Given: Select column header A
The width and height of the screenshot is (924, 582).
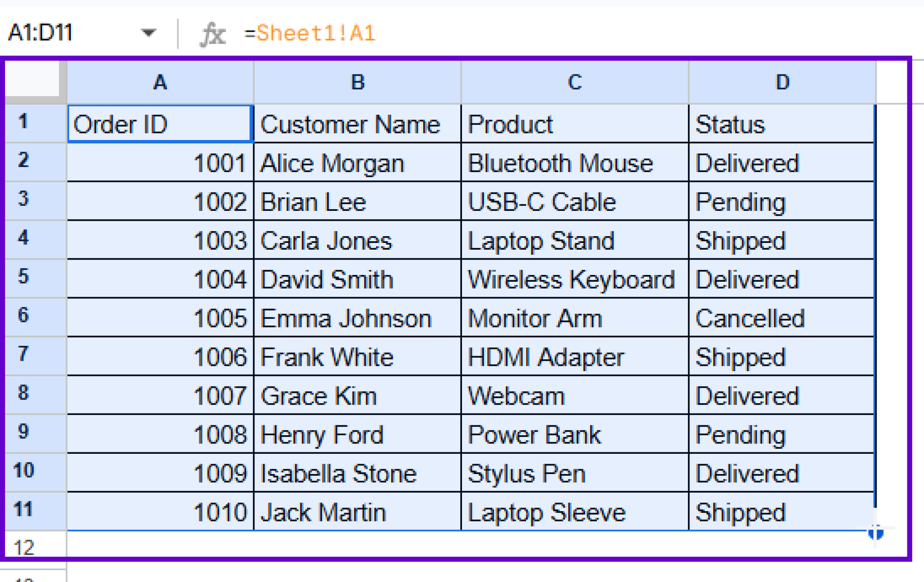Looking at the screenshot, I should tap(160, 82).
